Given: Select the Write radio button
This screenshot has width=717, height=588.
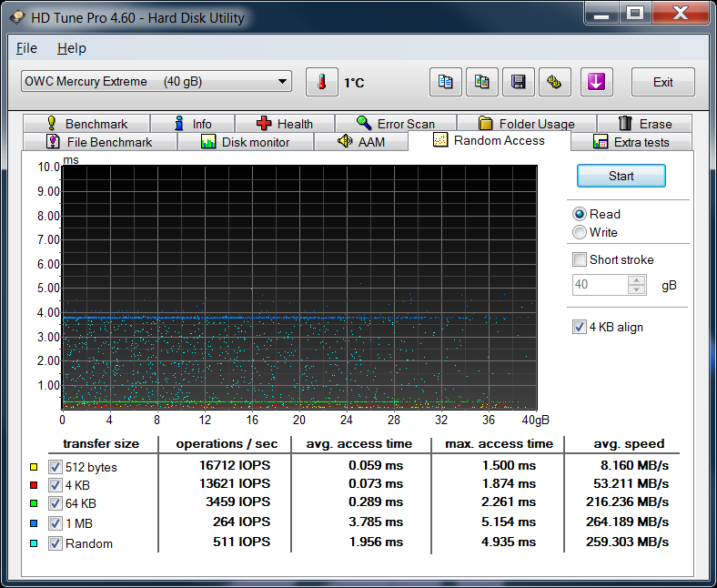Looking at the screenshot, I should point(580,232).
